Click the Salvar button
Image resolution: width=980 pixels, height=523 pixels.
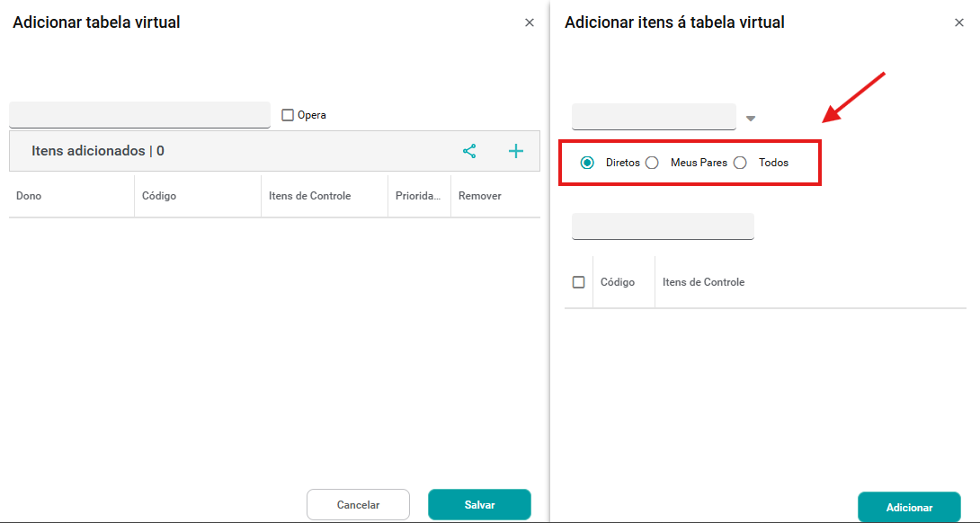479,505
